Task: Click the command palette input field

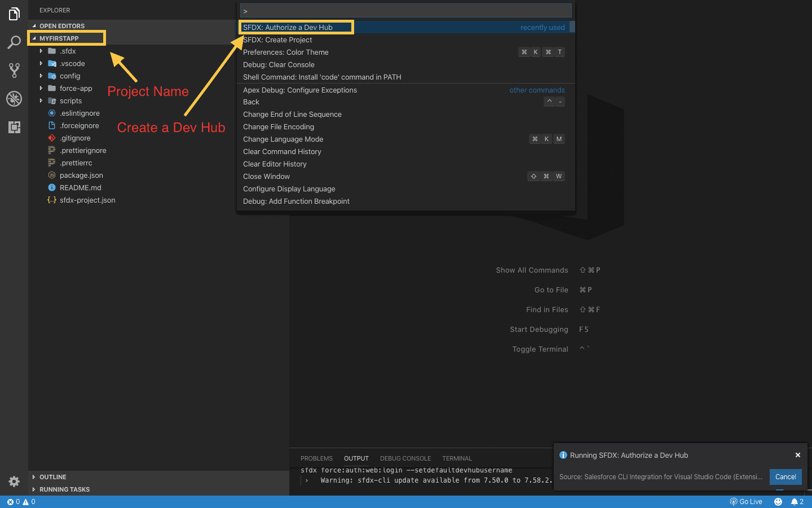Action: pos(406,11)
